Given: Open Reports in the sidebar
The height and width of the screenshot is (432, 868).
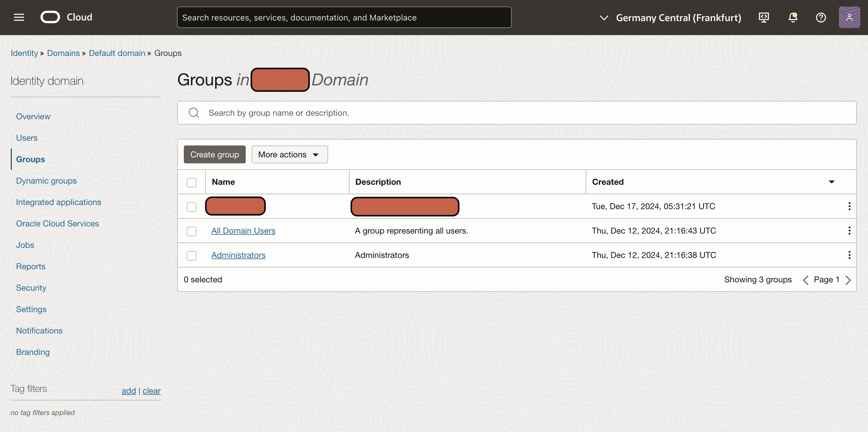Looking at the screenshot, I should coord(30,266).
